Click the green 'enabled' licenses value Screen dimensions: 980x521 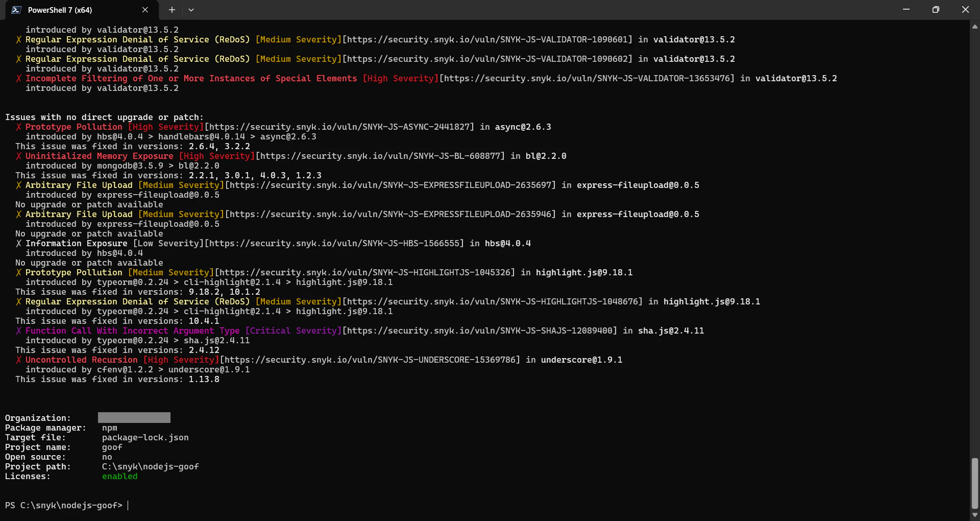coord(120,477)
